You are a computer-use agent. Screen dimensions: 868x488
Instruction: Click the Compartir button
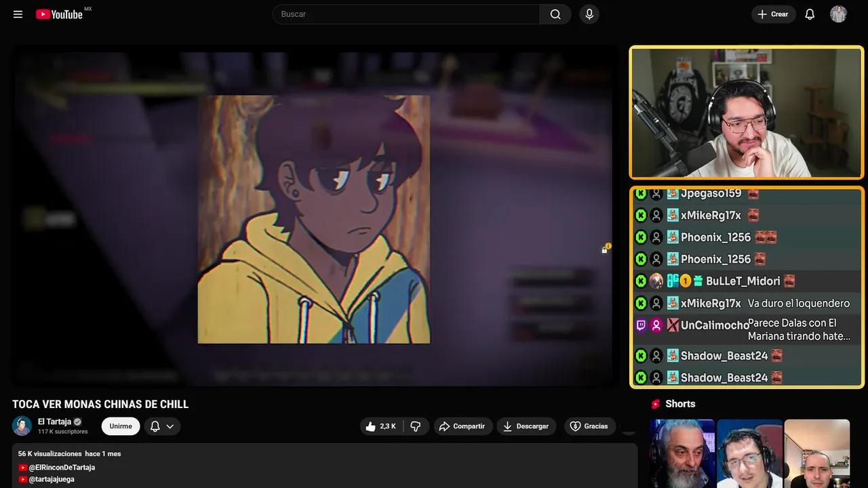click(462, 426)
